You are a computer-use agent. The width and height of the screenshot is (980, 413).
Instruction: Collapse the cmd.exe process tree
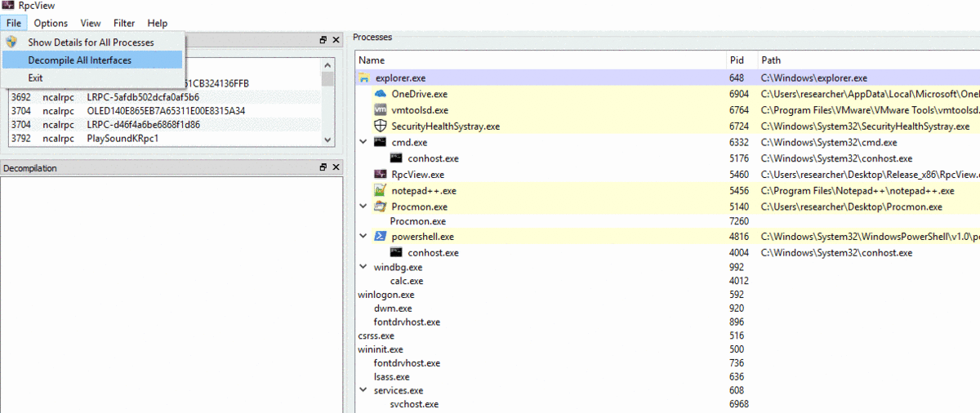[x=363, y=142]
